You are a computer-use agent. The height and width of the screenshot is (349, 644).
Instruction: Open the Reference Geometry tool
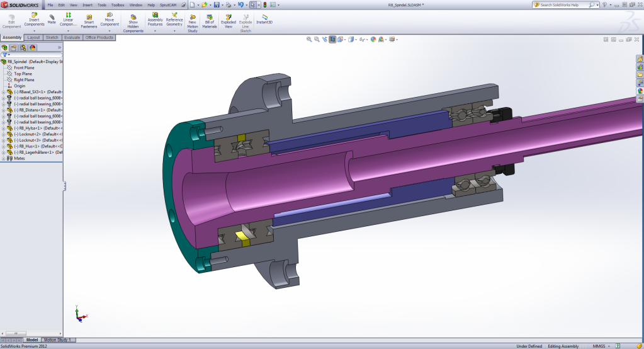click(x=174, y=20)
